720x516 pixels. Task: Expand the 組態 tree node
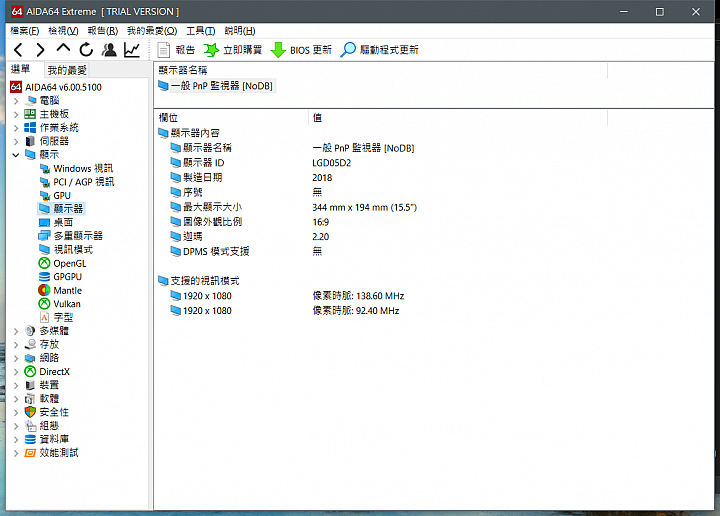point(16,426)
